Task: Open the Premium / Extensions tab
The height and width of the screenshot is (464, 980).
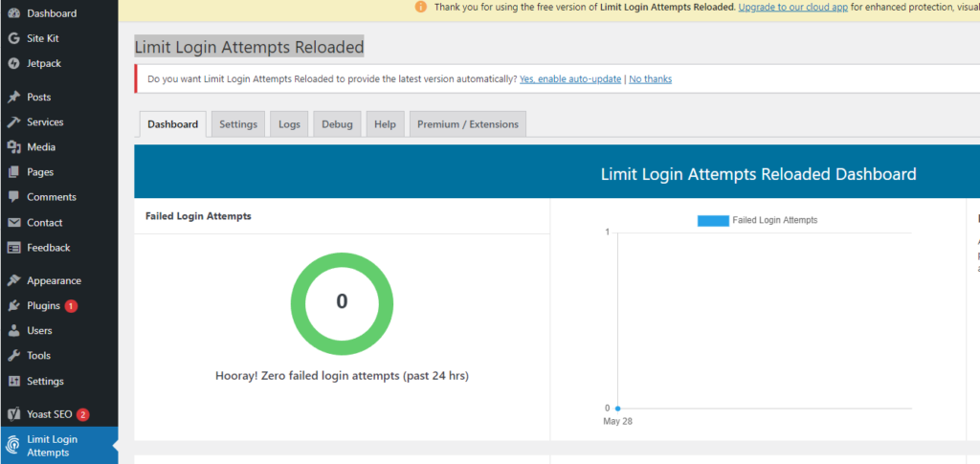Action: tap(467, 124)
